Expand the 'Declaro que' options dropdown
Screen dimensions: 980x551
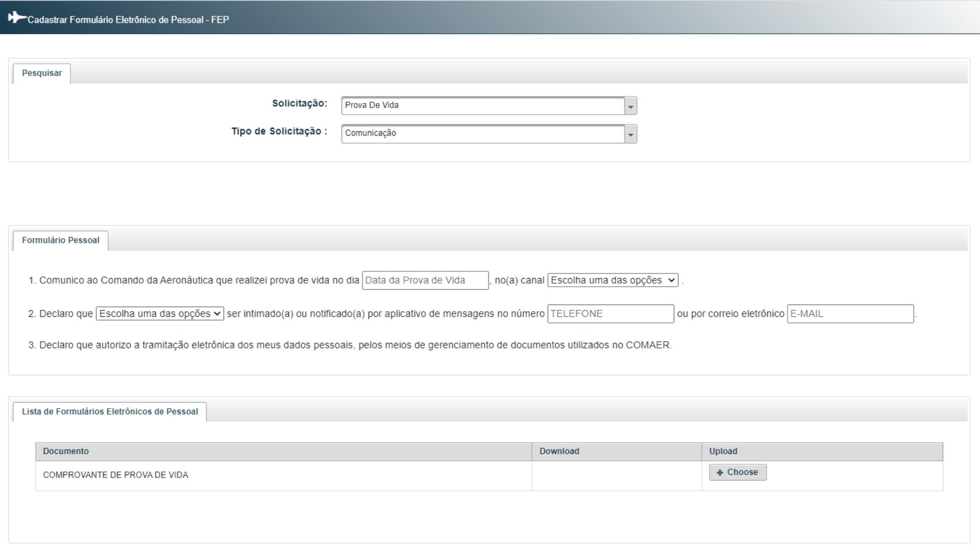coord(160,314)
